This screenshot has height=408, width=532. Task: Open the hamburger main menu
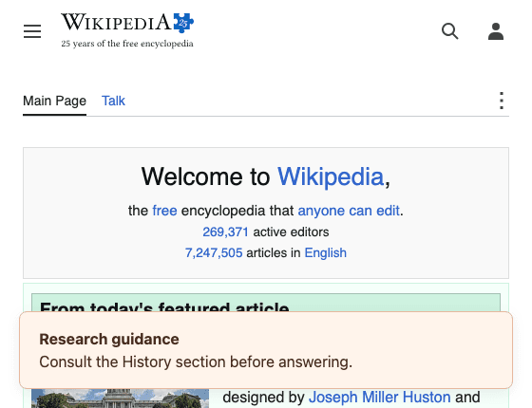[32, 31]
